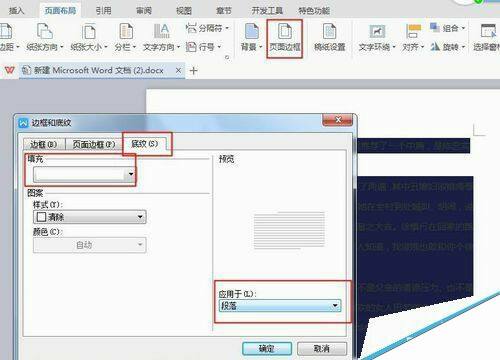Switch to the 引用 ribbon tab
Screen dimensions: 500x360
click(x=104, y=11)
